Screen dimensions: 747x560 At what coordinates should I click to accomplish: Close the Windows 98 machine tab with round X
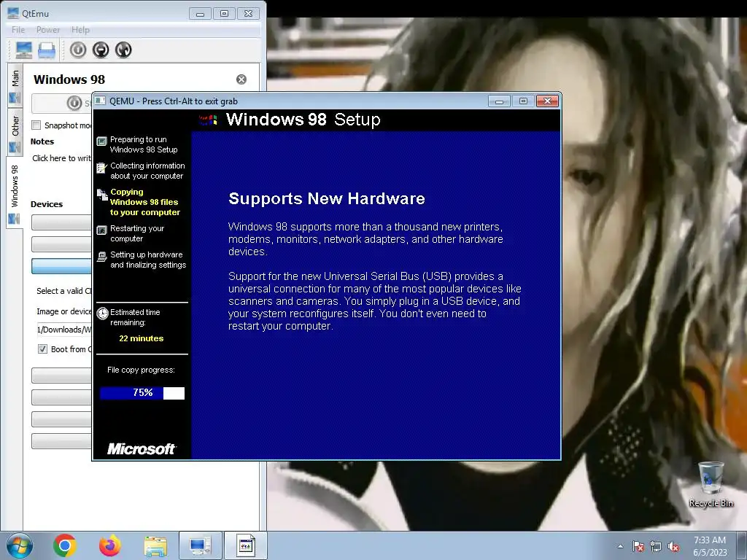(x=241, y=79)
